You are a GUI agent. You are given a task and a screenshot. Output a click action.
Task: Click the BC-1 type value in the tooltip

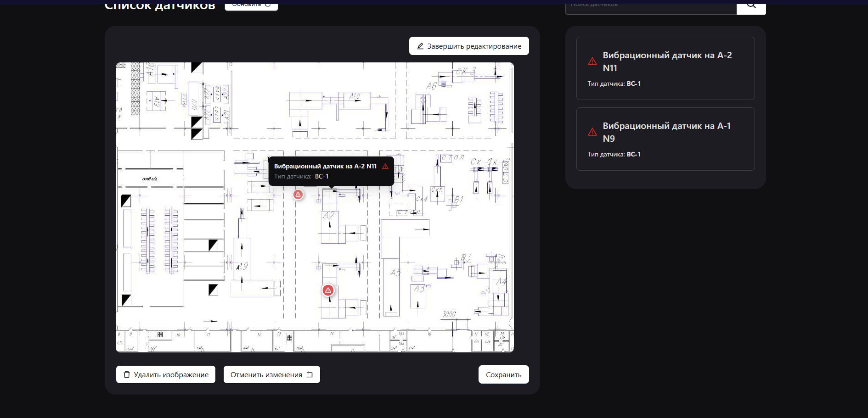tap(321, 176)
